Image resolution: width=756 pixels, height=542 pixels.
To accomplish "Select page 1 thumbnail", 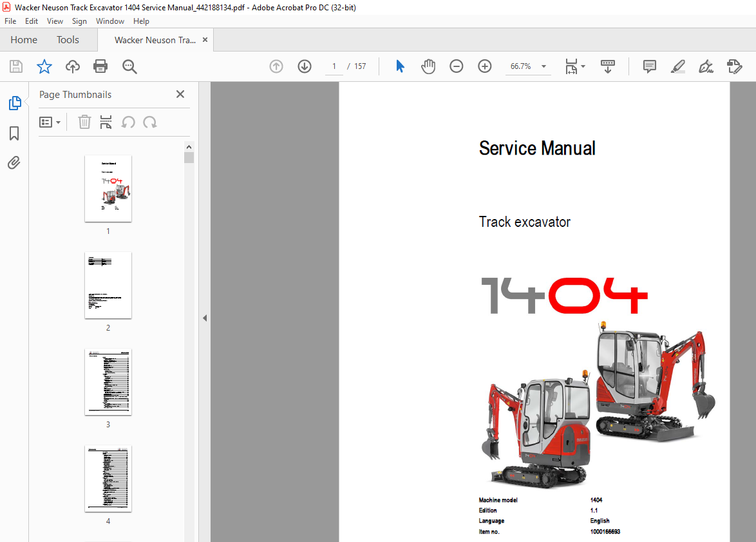I will click(x=108, y=189).
